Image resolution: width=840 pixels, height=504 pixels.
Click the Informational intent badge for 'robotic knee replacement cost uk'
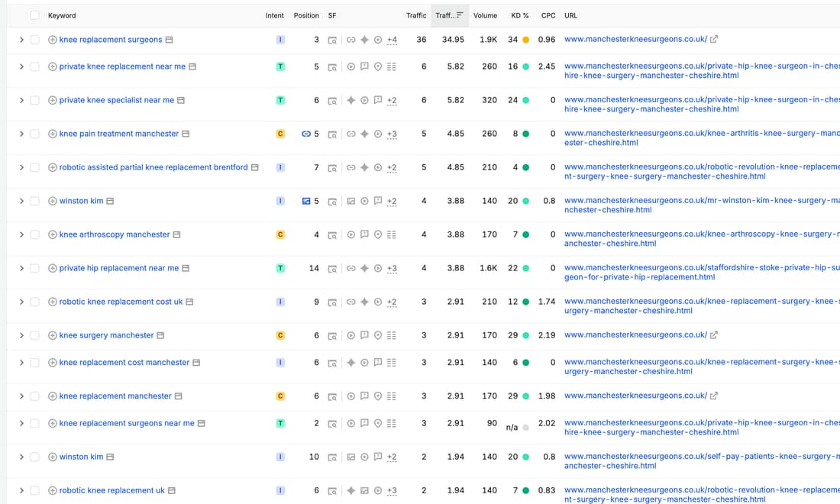(280, 302)
